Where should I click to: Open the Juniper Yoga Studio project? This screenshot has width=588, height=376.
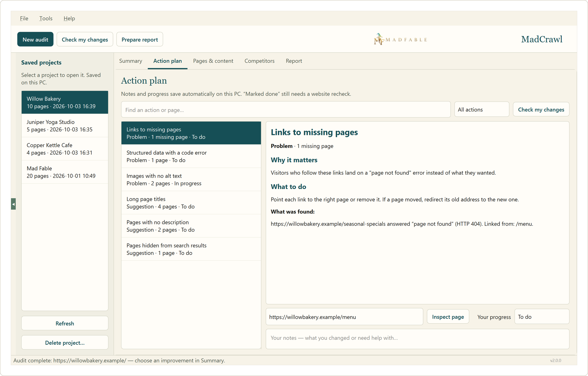point(65,126)
